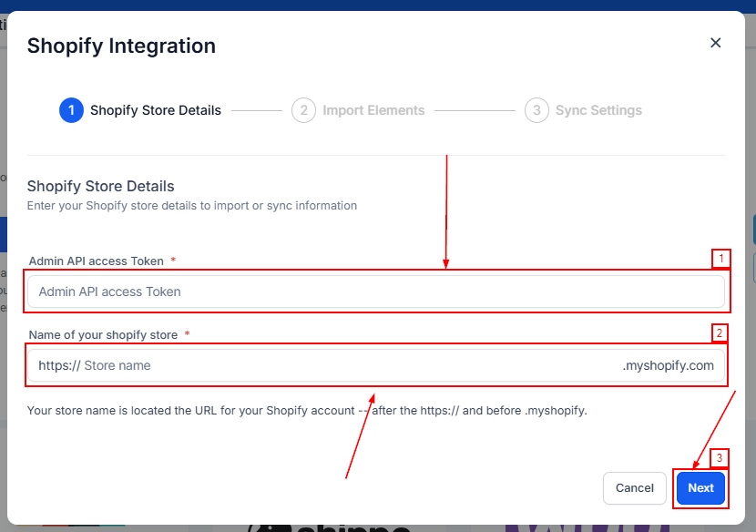Click the step 1 circle icon

coord(71,110)
